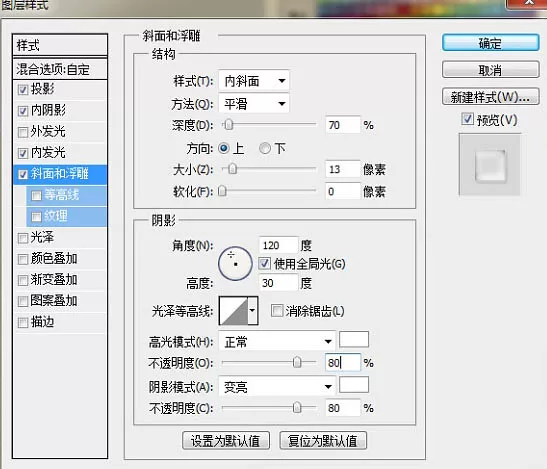
Task: Select the 等高线 sub-item
Action: click(x=66, y=195)
